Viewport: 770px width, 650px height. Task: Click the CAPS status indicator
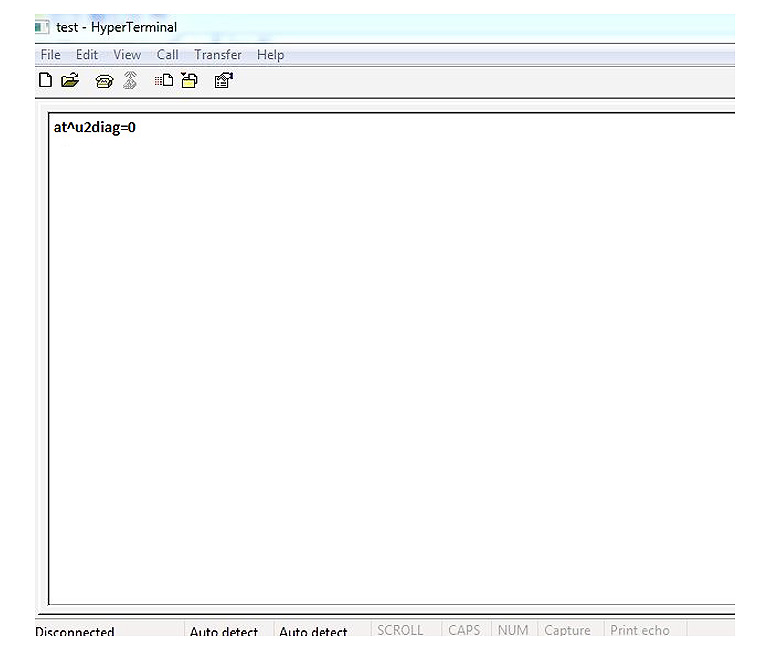[x=464, y=630]
